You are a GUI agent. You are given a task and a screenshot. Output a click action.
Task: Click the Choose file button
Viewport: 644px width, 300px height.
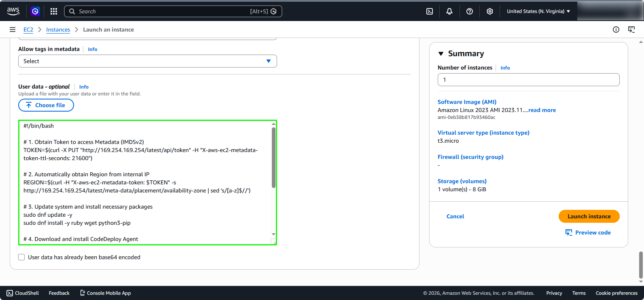[46, 105]
